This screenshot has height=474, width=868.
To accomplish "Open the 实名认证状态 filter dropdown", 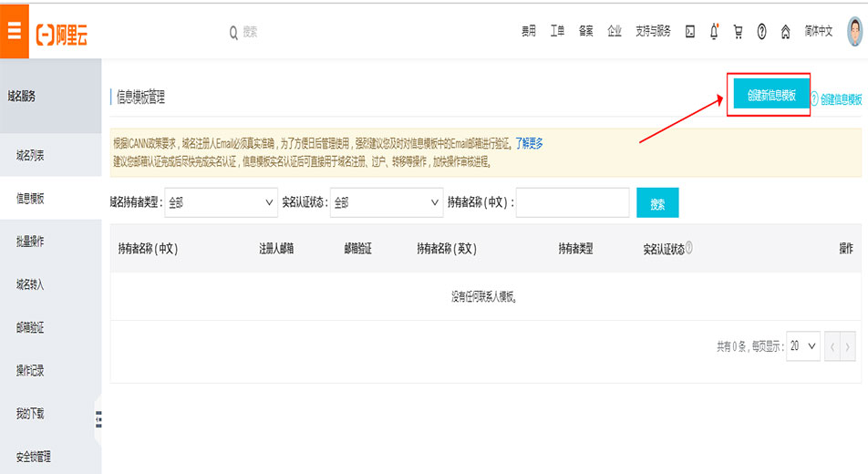I will (387, 203).
